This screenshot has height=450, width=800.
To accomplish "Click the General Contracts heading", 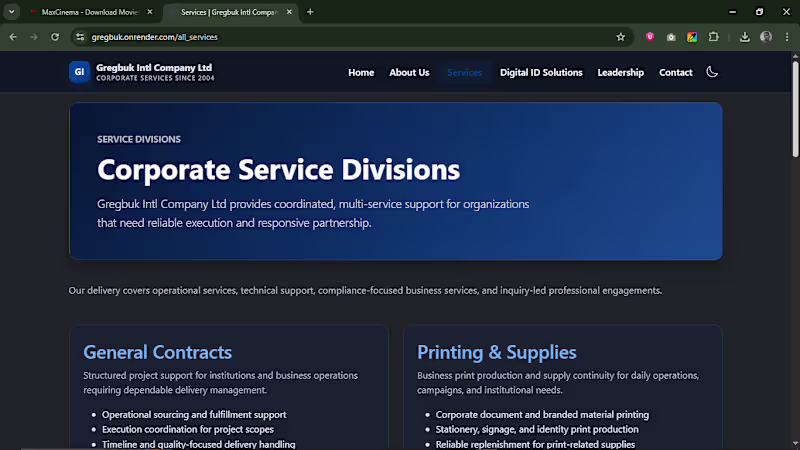I will (158, 352).
